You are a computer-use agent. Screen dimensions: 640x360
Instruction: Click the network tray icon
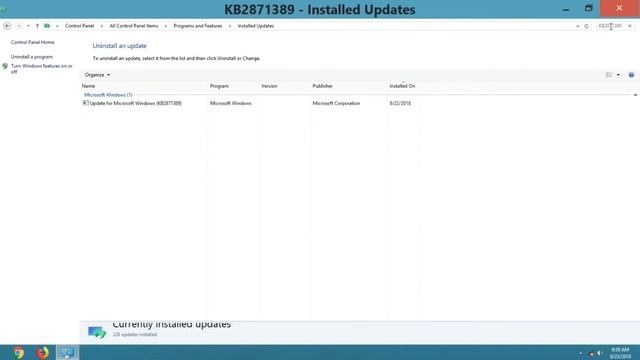(x=591, y=353)
